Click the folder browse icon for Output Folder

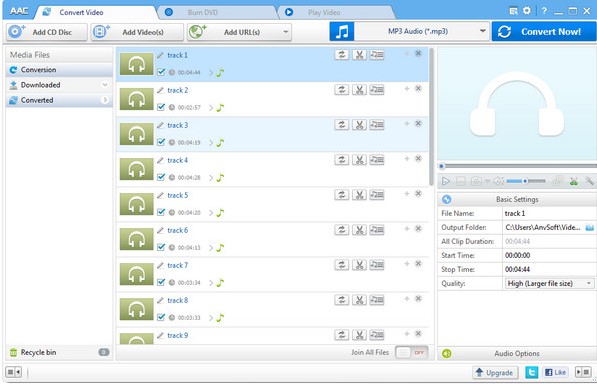tap(589, 228)
